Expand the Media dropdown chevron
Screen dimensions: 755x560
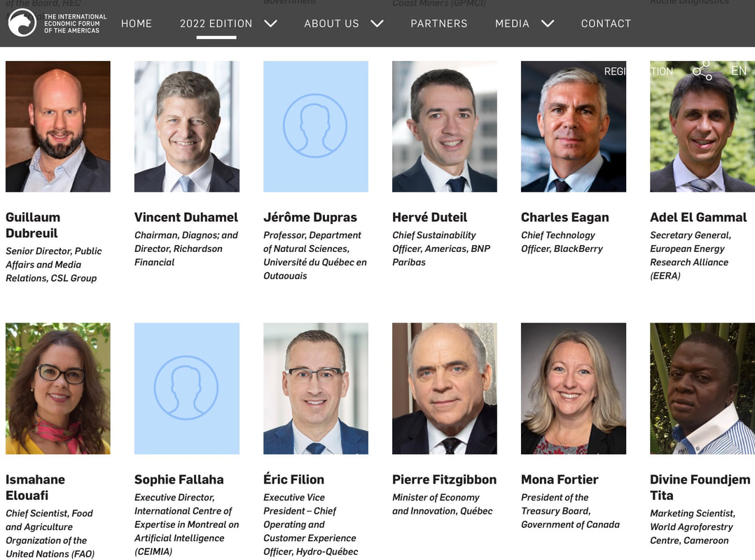pos(548,24)
